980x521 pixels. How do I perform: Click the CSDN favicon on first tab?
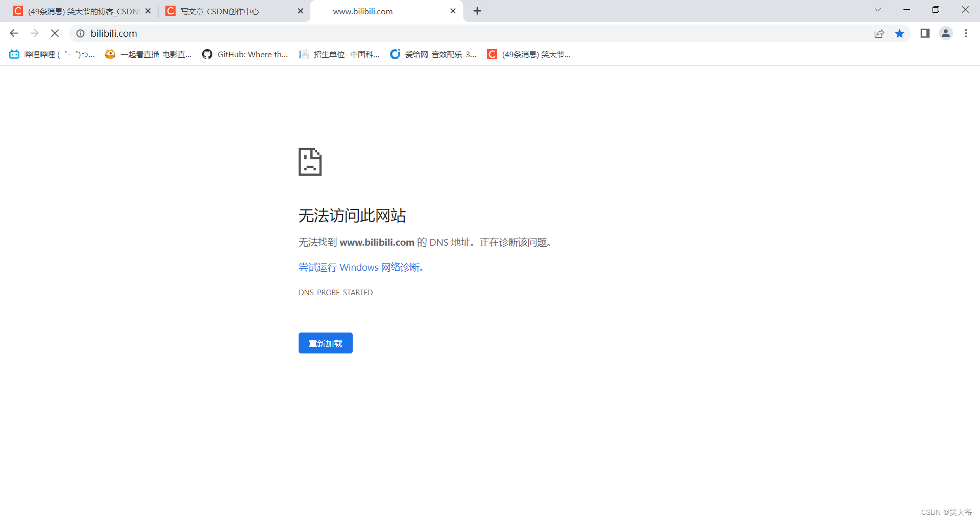18,11
